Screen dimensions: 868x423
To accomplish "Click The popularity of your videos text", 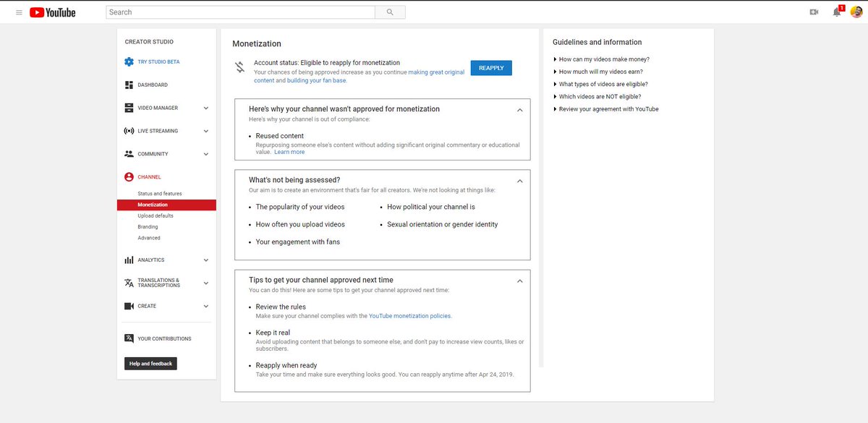I will 300,207.
